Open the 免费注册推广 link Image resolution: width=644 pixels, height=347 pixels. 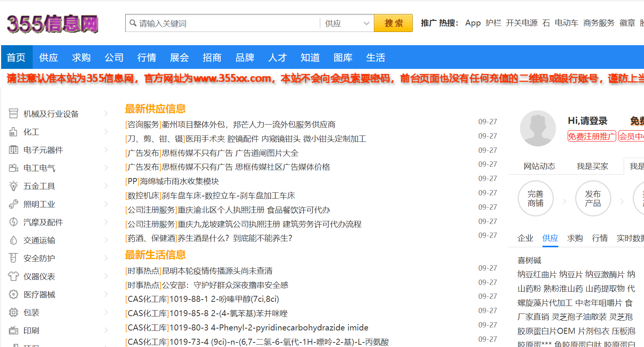[591, 136]
